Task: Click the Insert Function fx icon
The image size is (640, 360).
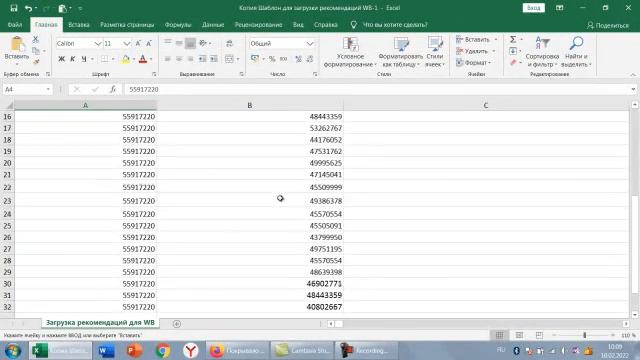Action: (x=113, y=89)
